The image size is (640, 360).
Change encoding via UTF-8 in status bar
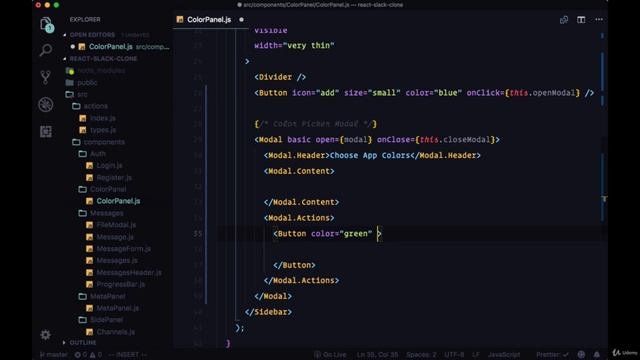click(x=454, y=355)
